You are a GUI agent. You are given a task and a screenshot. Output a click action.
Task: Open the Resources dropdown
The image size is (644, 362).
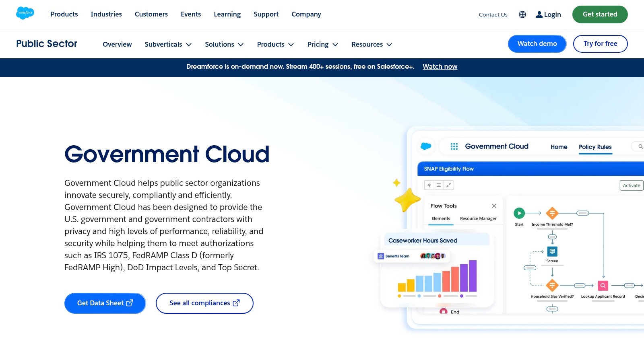(372, 44)
